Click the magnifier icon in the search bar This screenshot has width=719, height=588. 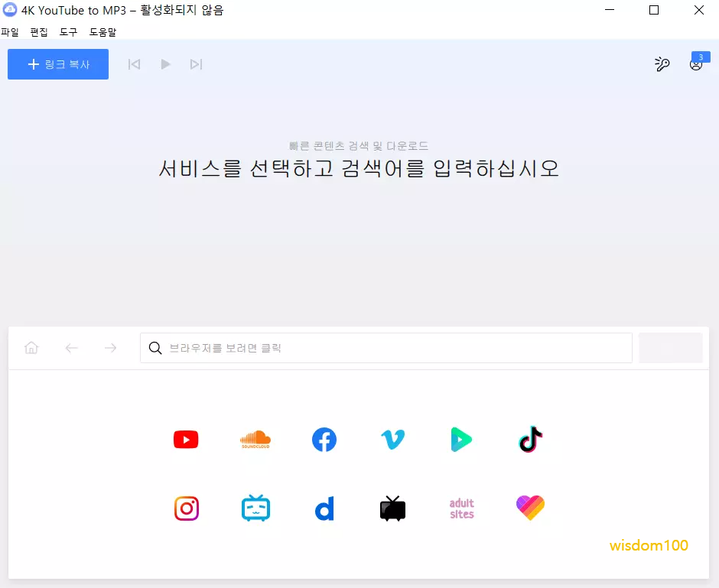pos(155,348)
